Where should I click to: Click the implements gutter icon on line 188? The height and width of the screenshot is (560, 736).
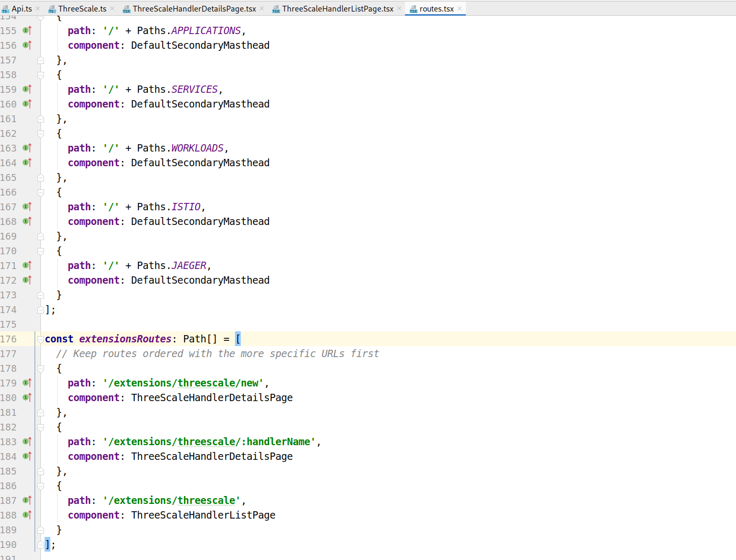point(27,515)
